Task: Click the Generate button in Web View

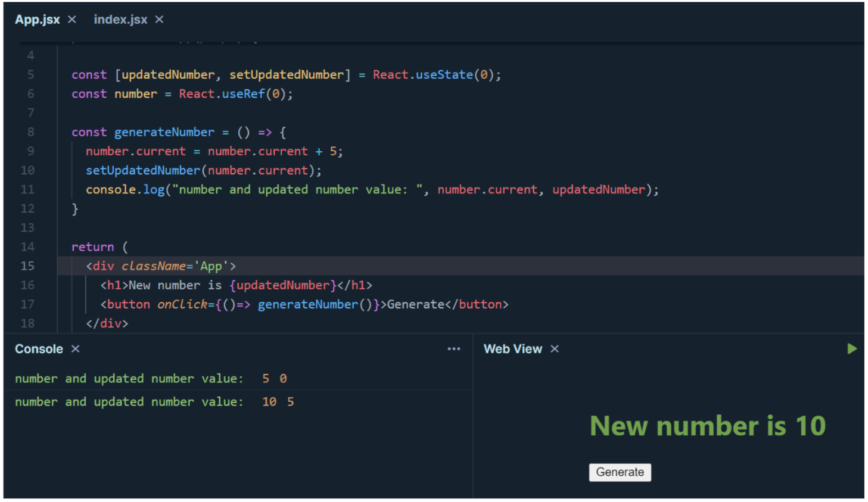Action: click(620, 472)
